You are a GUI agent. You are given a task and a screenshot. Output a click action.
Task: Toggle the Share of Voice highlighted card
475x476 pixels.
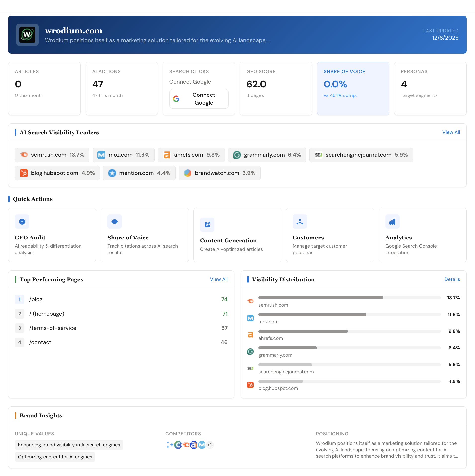353,89
